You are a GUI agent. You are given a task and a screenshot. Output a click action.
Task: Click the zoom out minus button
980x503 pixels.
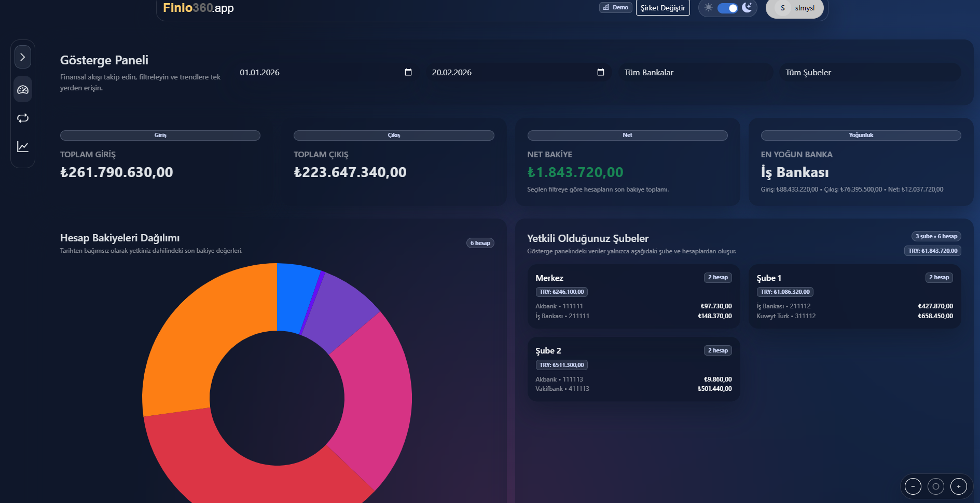pos(913,486)
